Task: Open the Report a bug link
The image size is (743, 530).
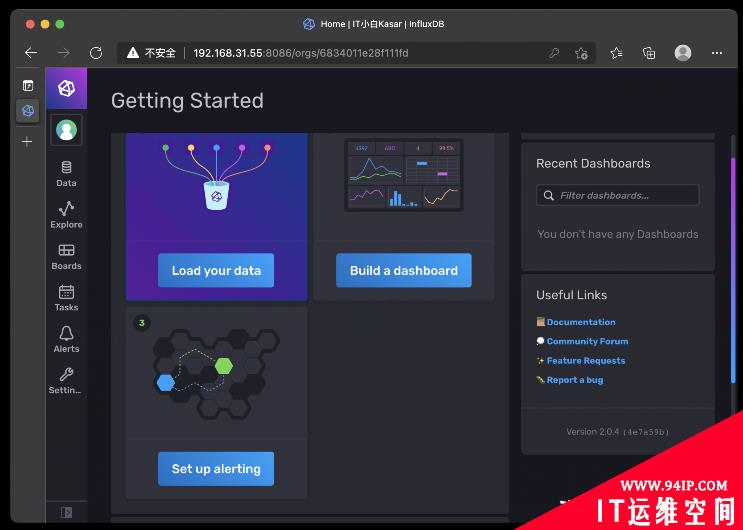Action: pyautogui.click(x=575, y=380)
